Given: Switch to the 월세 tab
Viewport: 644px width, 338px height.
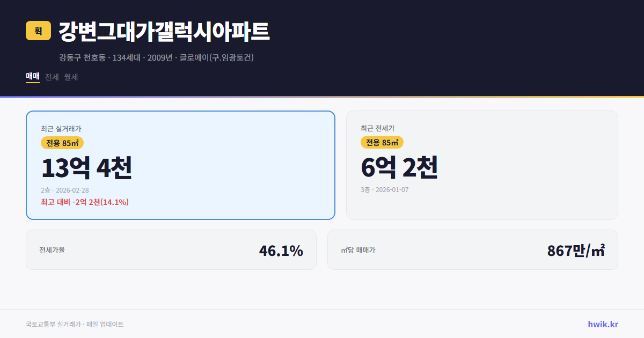Looking at the screenshot, I should tap(70, 77).
